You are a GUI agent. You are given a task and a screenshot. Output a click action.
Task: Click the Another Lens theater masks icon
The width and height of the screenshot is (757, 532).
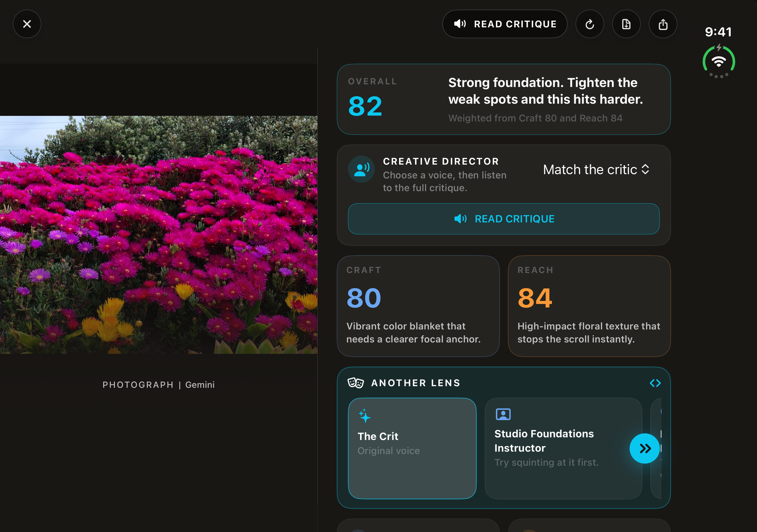point(356,383)
